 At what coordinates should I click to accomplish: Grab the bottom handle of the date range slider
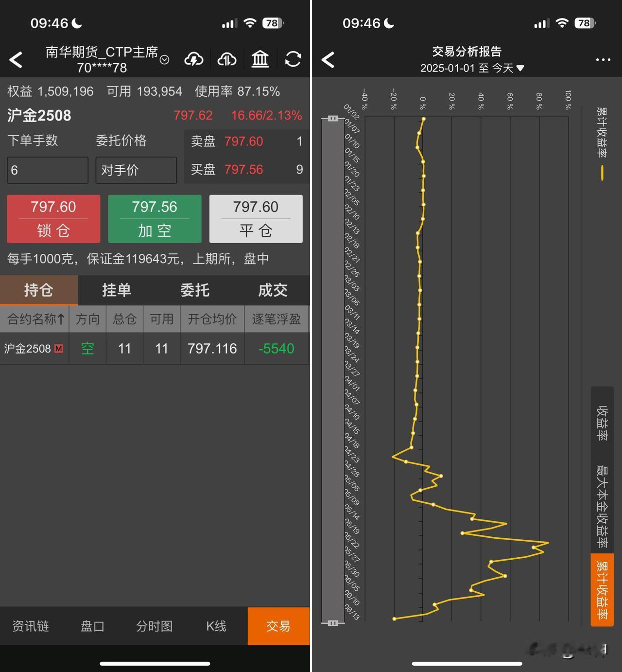click(333, 623)
